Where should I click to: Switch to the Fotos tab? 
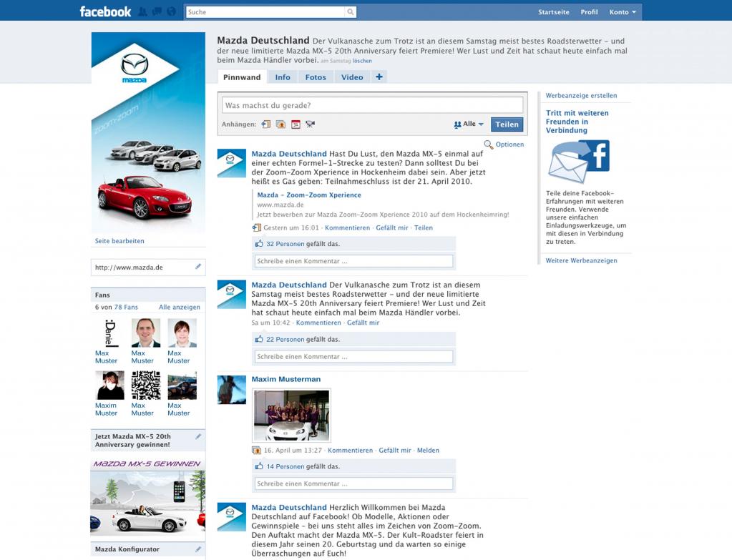tap(316, 77)
